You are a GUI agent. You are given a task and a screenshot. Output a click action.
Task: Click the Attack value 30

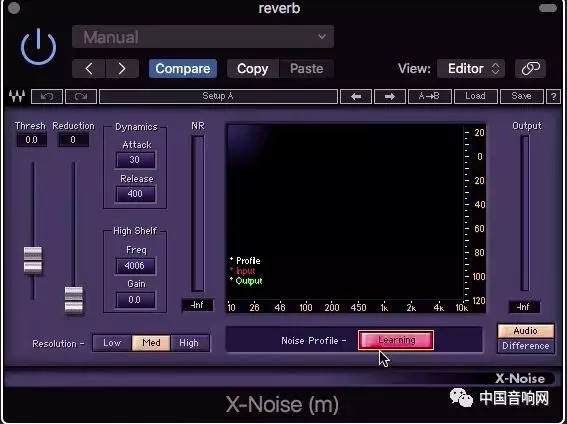coord(135,160)
